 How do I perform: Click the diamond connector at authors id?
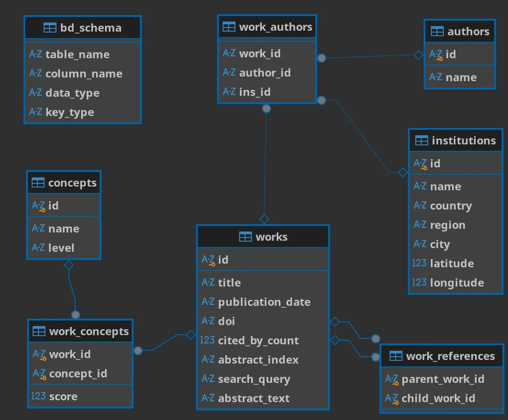(418, 55)
